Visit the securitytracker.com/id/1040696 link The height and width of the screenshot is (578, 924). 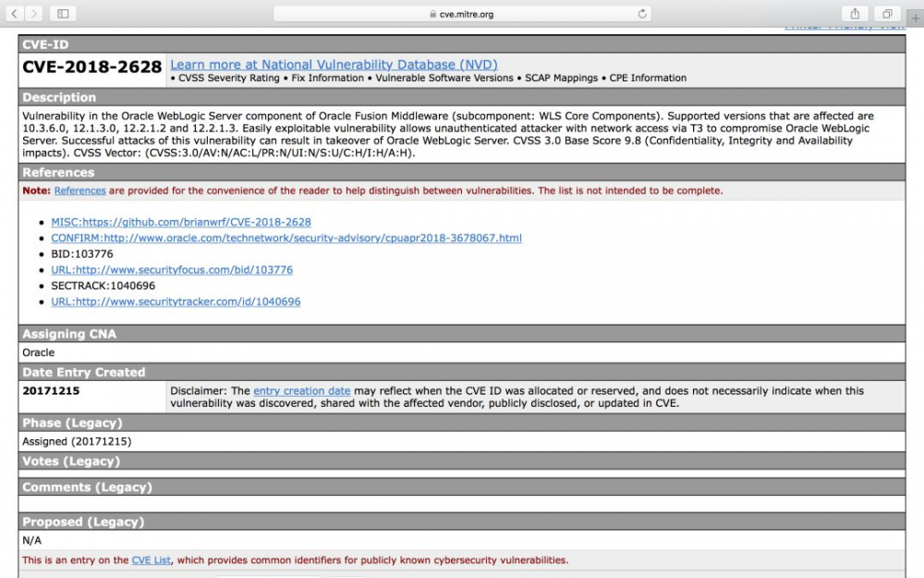pos(176,301)
